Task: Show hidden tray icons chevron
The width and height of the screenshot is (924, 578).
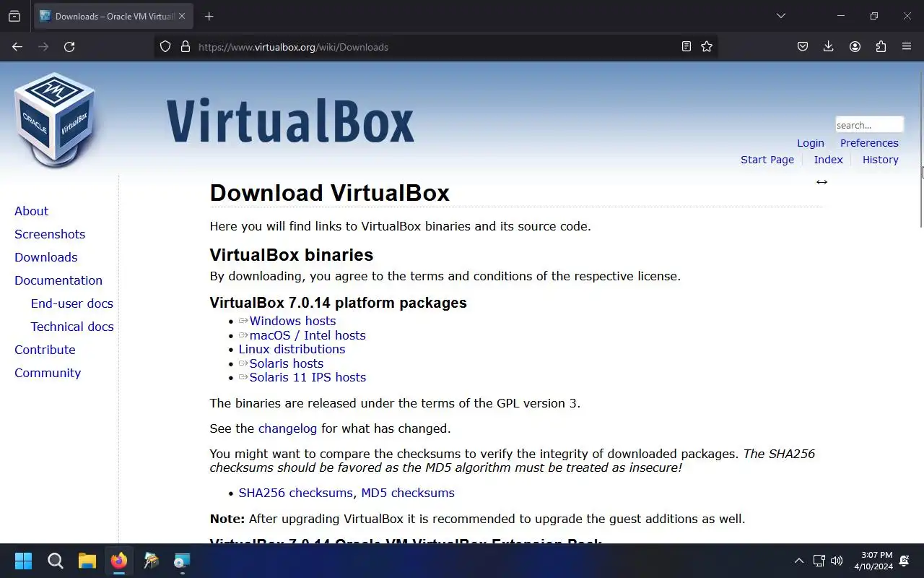Action: pos(798,561)
